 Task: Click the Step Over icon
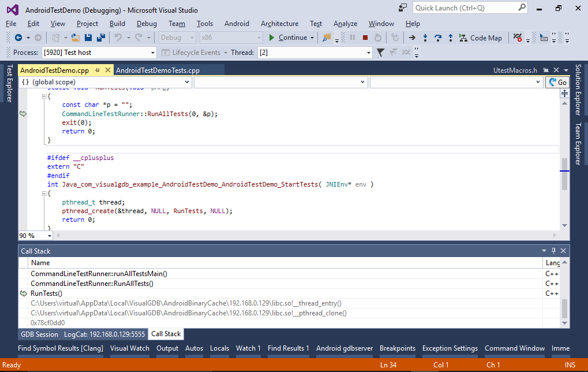[437, 38]
